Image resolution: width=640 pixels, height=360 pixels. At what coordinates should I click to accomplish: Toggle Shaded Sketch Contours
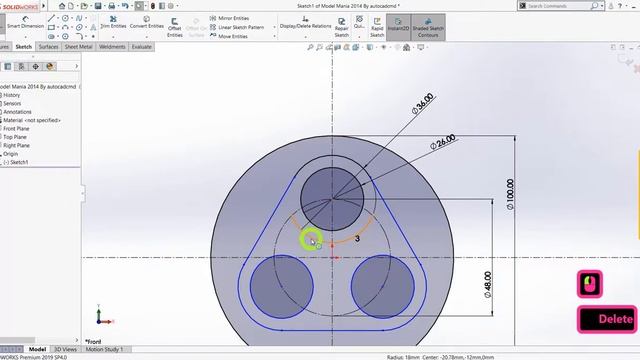coord(428,27)
